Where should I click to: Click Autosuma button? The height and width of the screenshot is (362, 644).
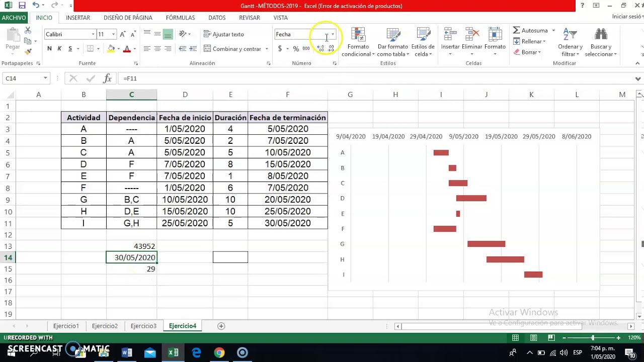tap(530, 31)
